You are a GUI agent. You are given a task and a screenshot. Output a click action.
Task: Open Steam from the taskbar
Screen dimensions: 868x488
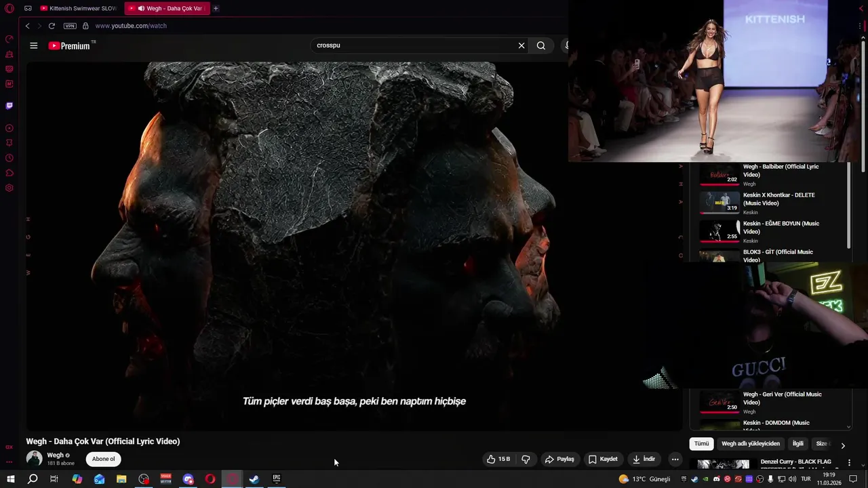click(254, 479)
